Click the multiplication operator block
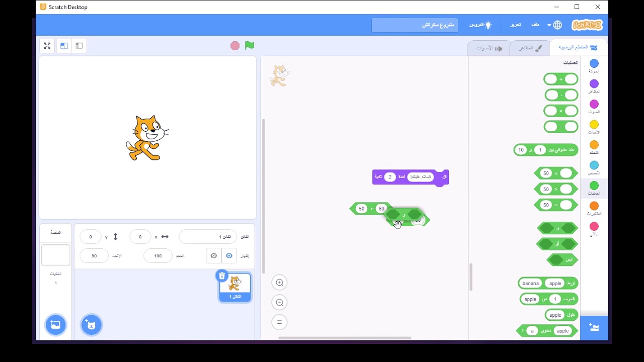The height and width of the screenshot is (362, 644). [x=561, y=111]
